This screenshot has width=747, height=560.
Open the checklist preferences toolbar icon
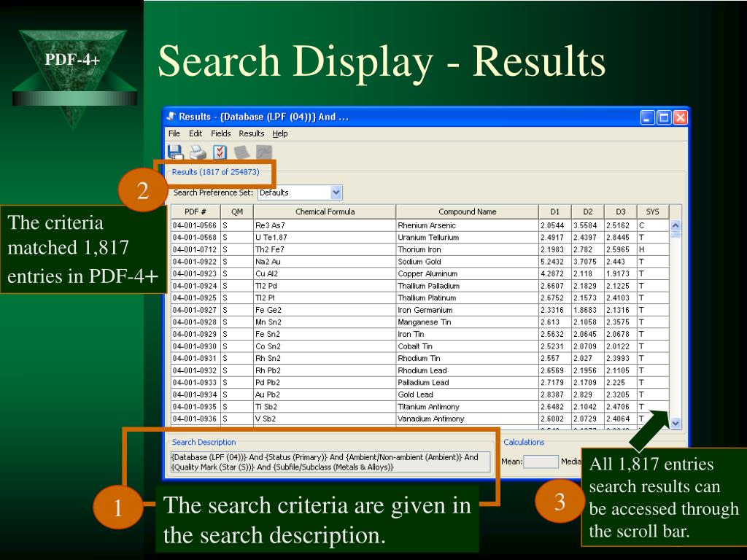[220, 152]
